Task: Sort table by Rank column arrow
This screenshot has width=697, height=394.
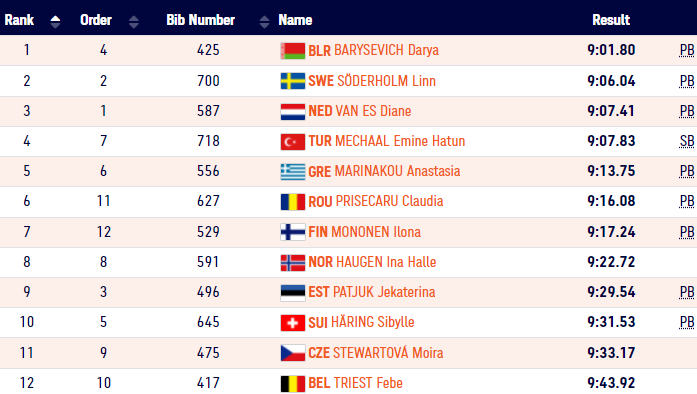Action: point(55,21)
